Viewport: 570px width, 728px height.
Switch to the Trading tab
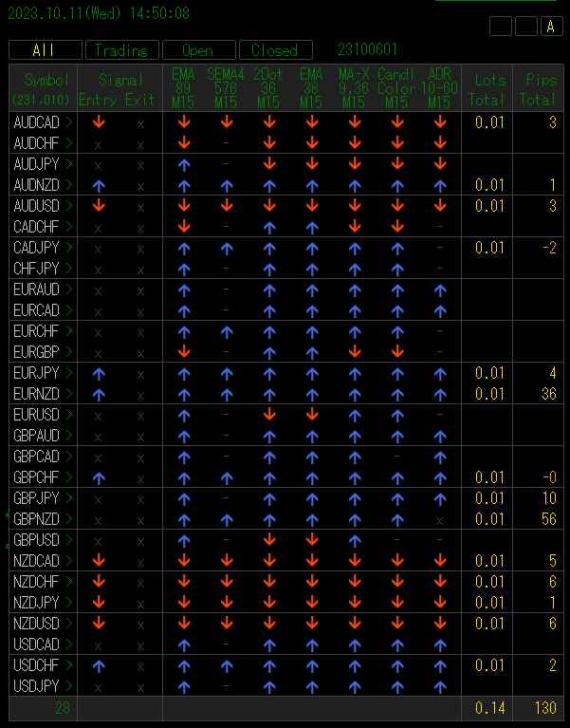click(122, 49)
